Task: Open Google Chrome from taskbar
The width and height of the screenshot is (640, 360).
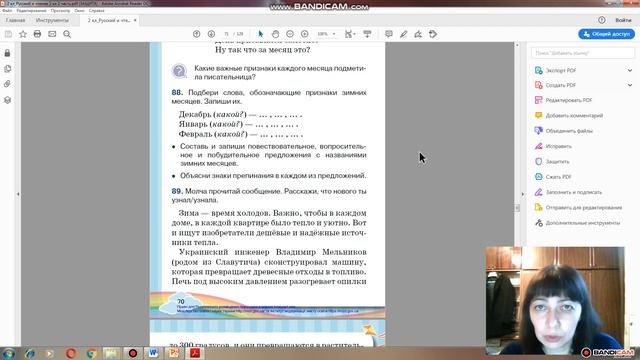Action: (91, 353)
